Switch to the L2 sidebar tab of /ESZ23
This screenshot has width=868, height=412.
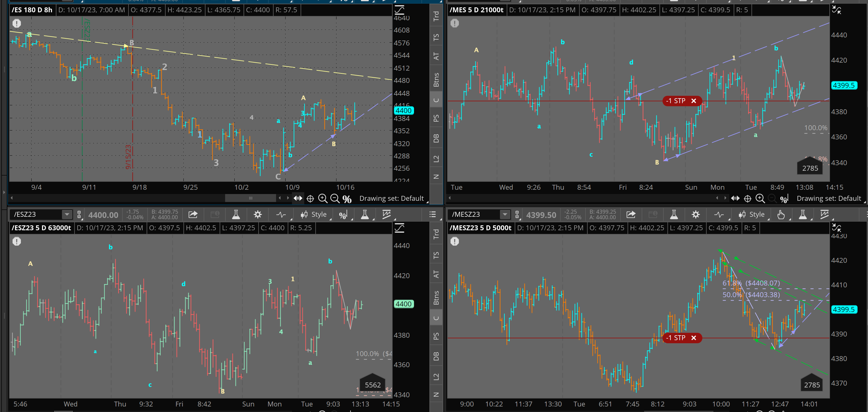pyautogui.click(x=436, y=377)
